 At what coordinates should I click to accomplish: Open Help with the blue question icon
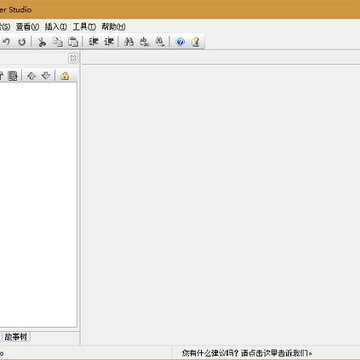180,42
